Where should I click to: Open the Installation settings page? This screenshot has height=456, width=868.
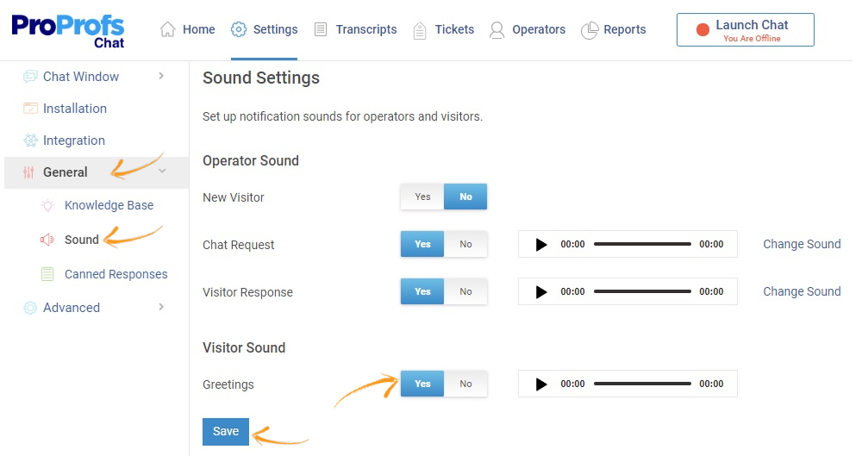(75, 109)
